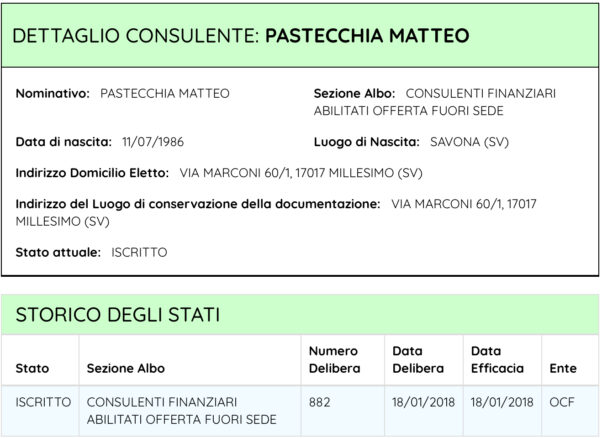Click the Stato column header
This screenshot has width=602, height=438.
32,369
